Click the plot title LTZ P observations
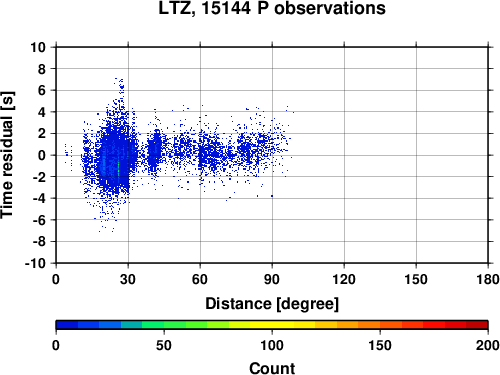 click(272, 8)
